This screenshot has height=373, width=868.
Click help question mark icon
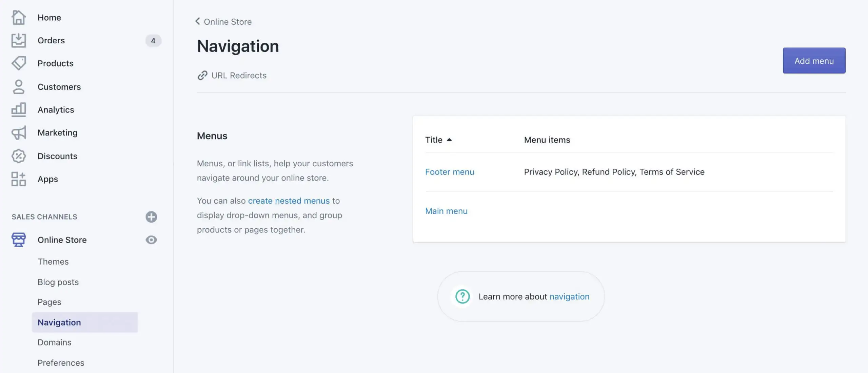462,296
